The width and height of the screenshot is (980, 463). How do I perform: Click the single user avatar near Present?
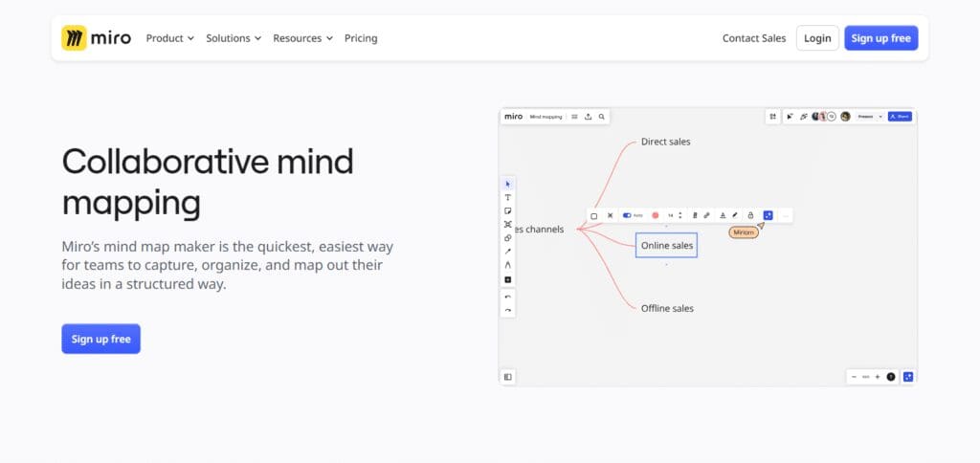tap(845, 116)
